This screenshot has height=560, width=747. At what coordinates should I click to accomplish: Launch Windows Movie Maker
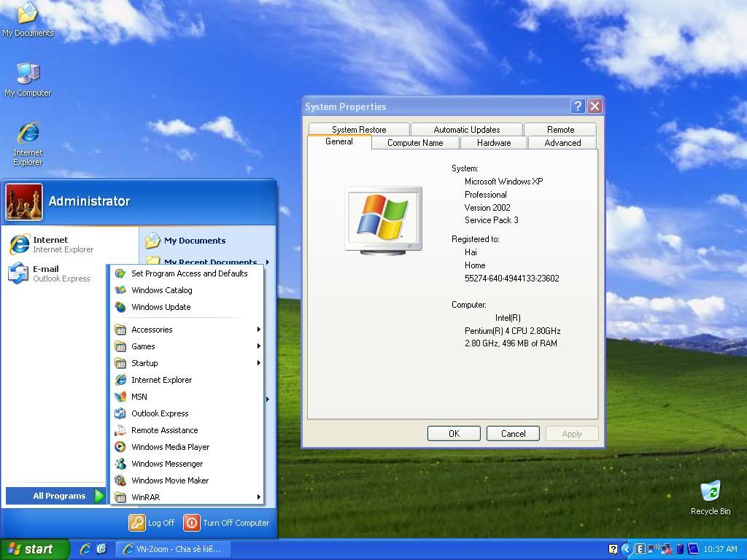187,481
